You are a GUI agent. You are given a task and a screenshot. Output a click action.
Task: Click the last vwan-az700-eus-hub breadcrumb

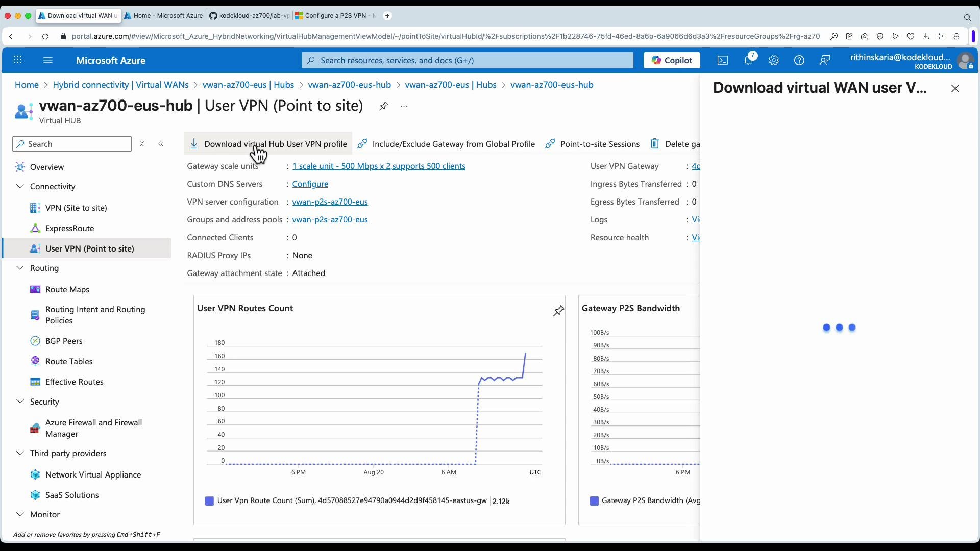pyautogui.click(x=552, y=85)
